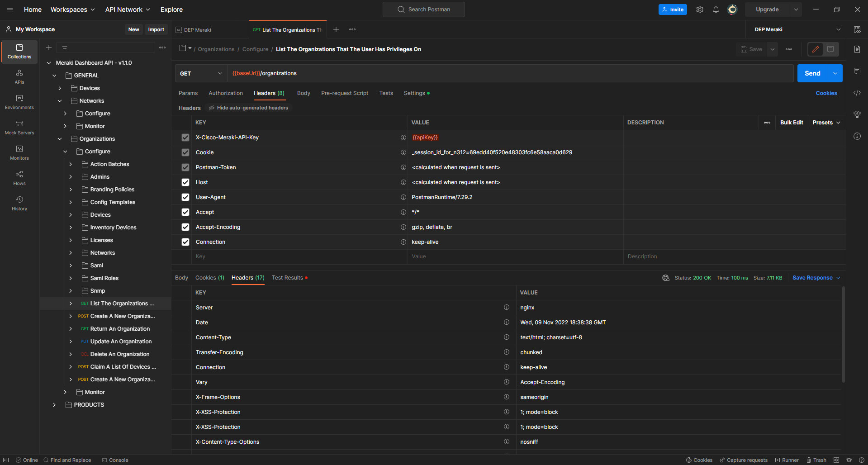Image resolution: width=868 pixels, height=465 pixels.
Task: Click Bulk Edit for headers
Action: click(792, 123)
